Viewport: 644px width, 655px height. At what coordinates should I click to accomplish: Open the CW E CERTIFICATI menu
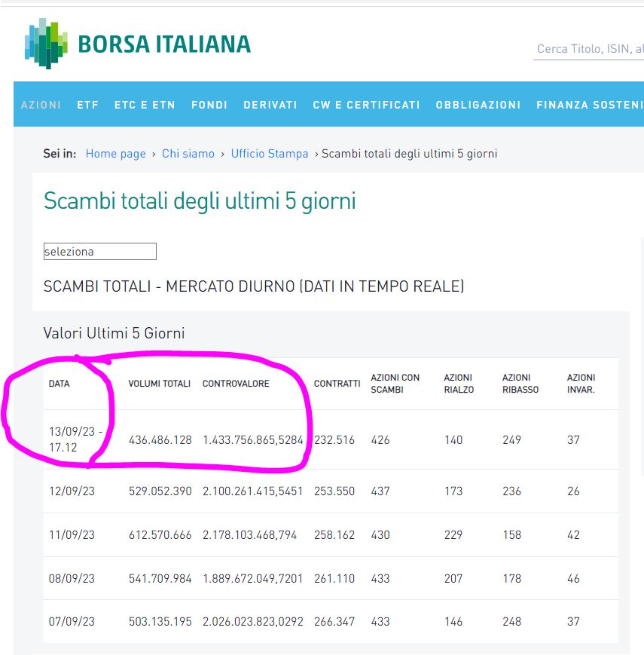click(367, 105)
